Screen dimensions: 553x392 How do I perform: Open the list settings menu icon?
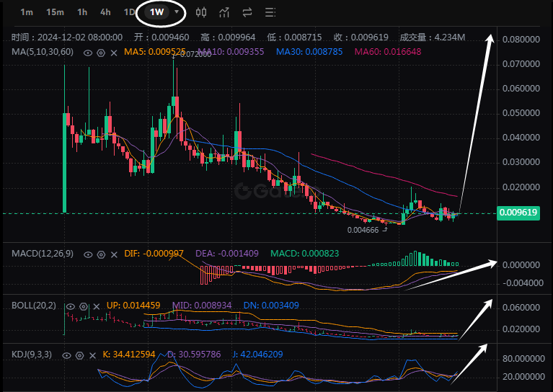pyautogui.click(x=270, y=13)
